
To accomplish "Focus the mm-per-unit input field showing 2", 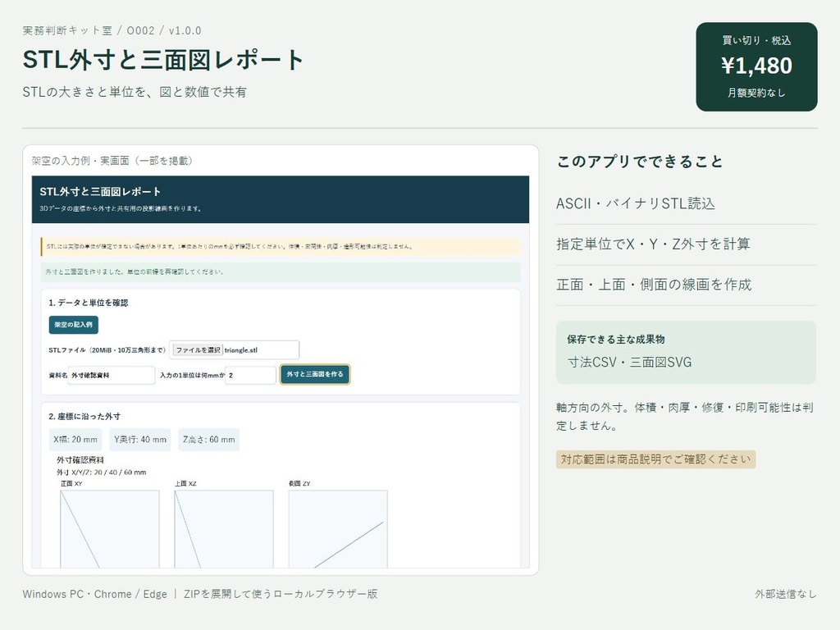I will (x=251, y=375).
